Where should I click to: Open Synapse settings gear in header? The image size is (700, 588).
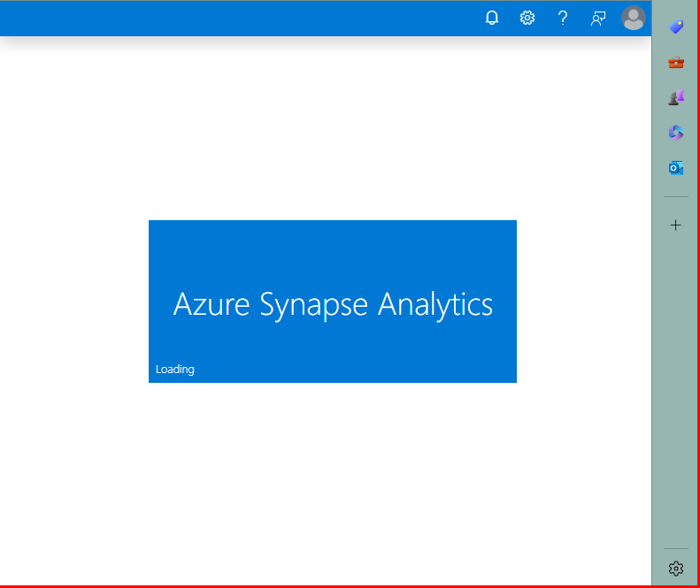click(527, 18)
